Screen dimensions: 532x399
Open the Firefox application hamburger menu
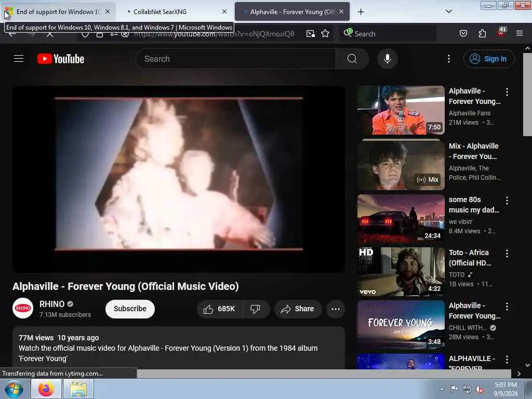[519, 33]
